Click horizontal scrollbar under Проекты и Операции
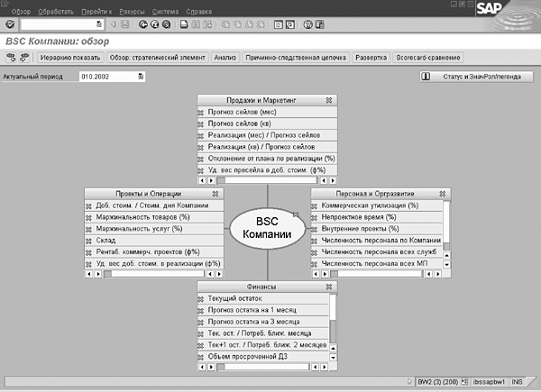The height and width of the screenshot is (392, 541). click(x=154, y=274)
